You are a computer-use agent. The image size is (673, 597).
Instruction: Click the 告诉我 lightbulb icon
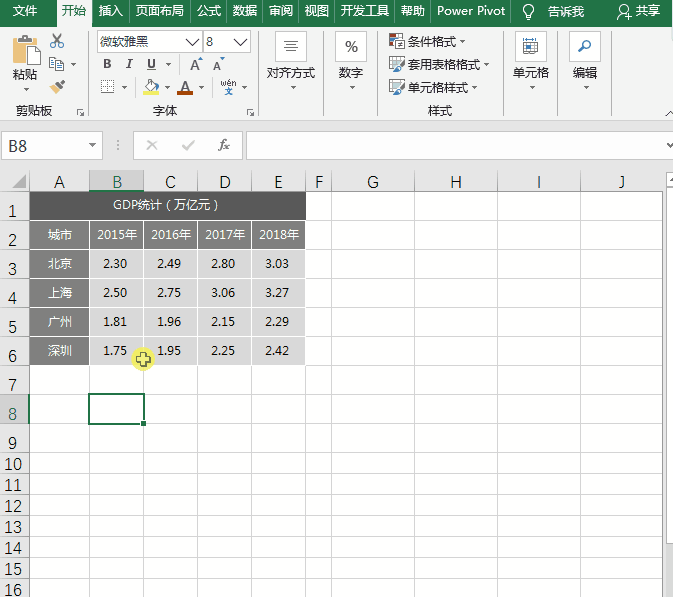pos(528,12)
